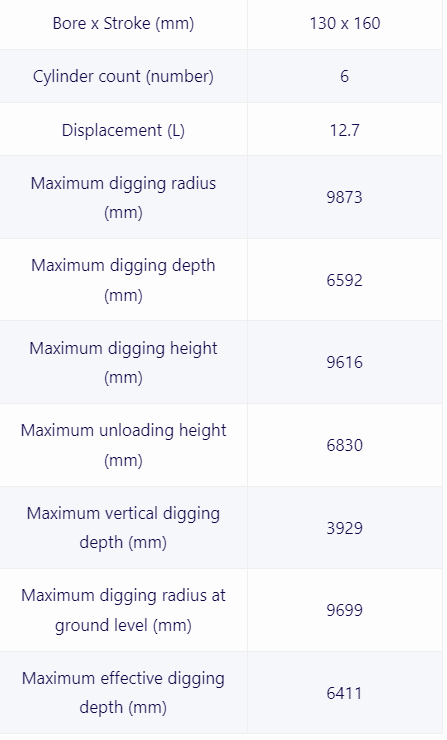Click the value 3929
The width and height of the screenshot is (447, 740).
click(345, 528)
